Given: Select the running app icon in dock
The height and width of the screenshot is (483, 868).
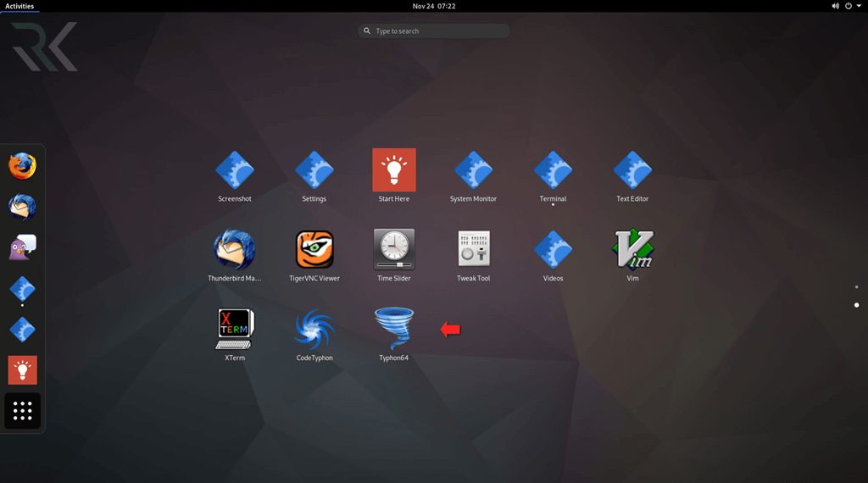Looking at the screenshot, I should coord(22,289).
